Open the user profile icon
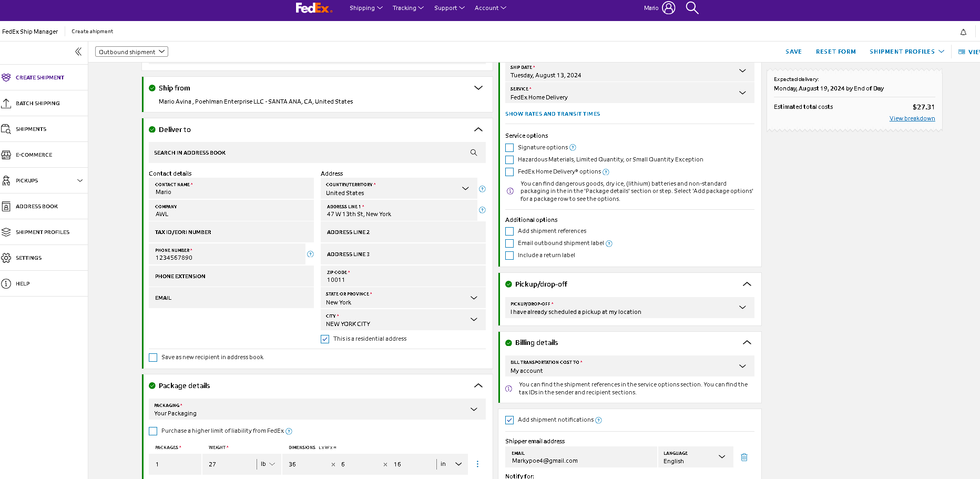980x479 pixels. pyautogui.click(x=669, y=8)
